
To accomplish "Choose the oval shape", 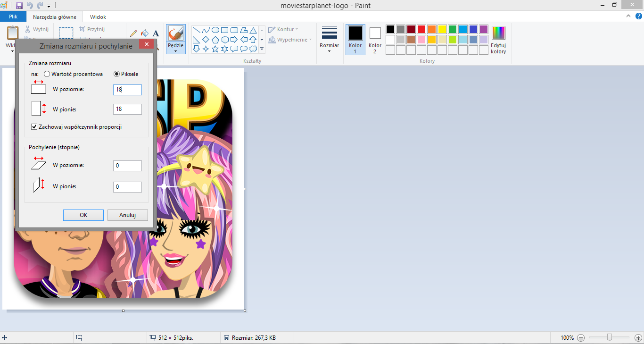I will pyautogui.click(x=215, y=30).
